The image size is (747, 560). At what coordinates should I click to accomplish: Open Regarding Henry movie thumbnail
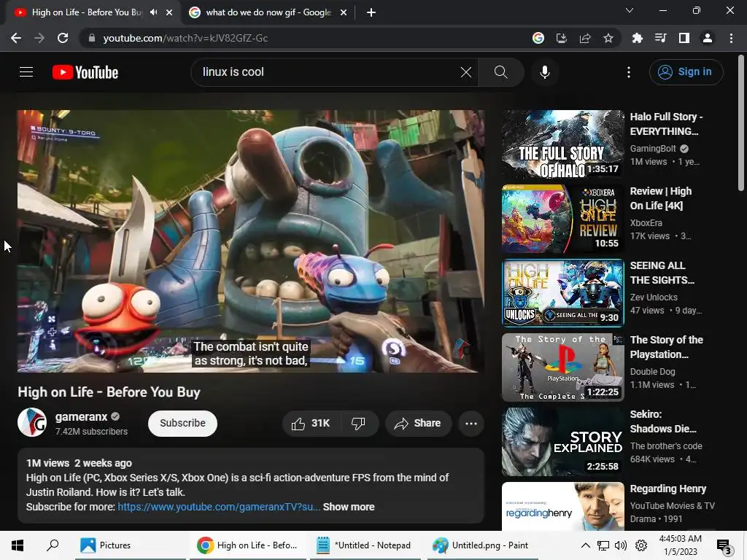click(562, 506)
